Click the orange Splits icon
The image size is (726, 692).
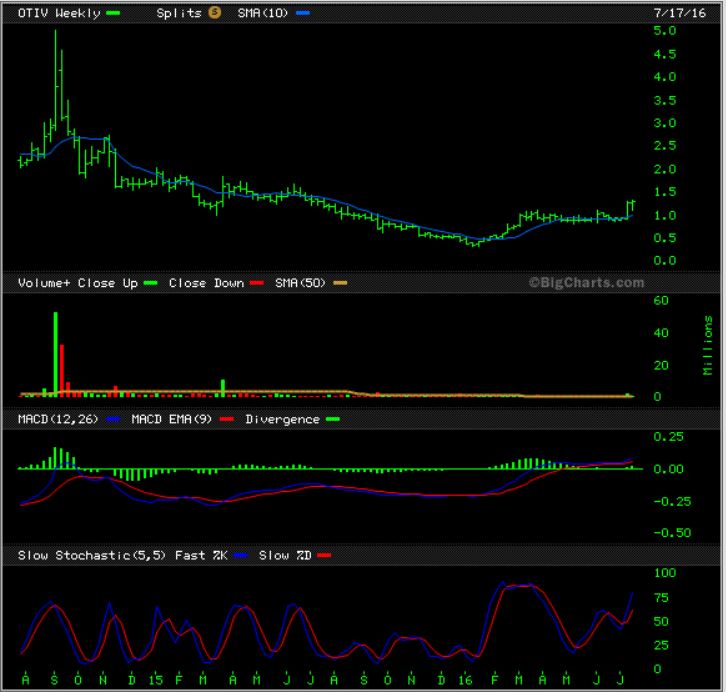214,13
